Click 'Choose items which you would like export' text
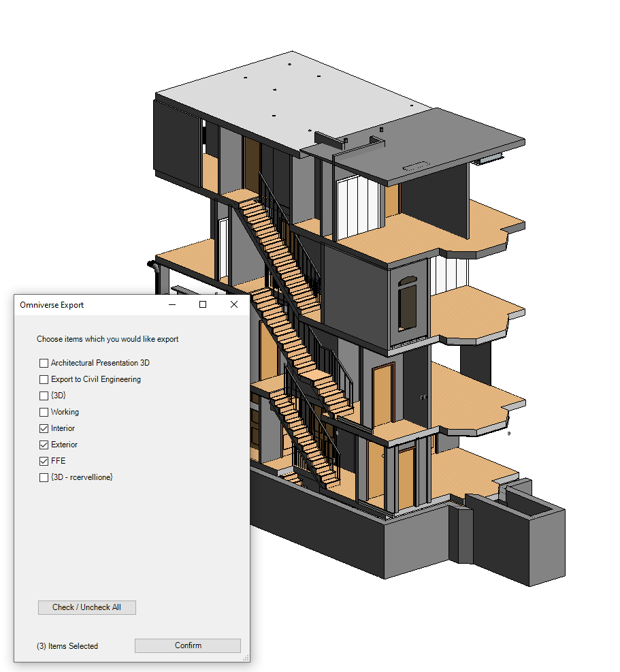620x672 pixels. [x=108, y=339]
